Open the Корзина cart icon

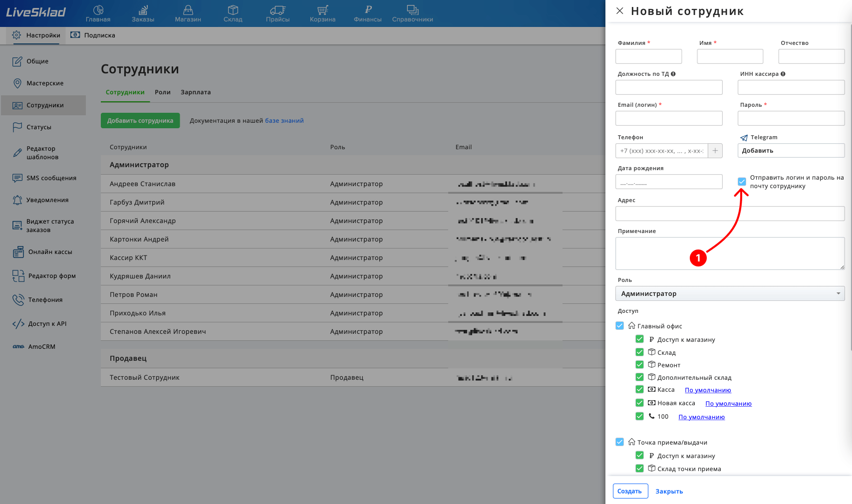[x=322, y=10]
